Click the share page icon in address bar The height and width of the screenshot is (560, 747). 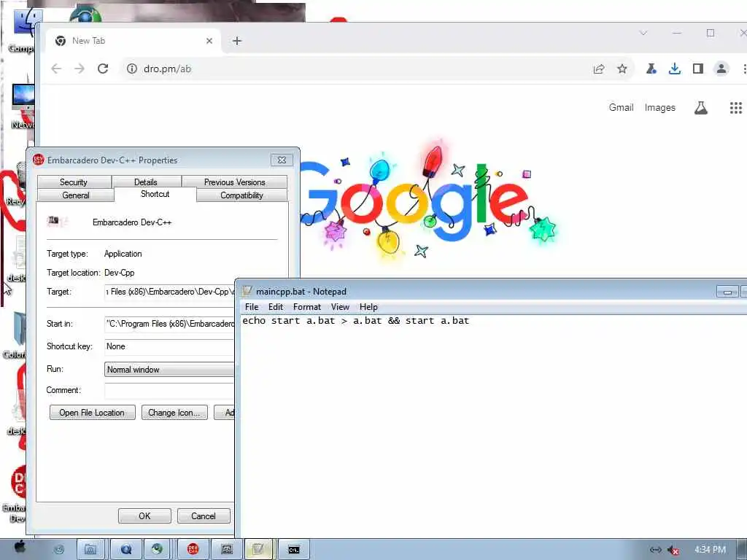point(599,69)
